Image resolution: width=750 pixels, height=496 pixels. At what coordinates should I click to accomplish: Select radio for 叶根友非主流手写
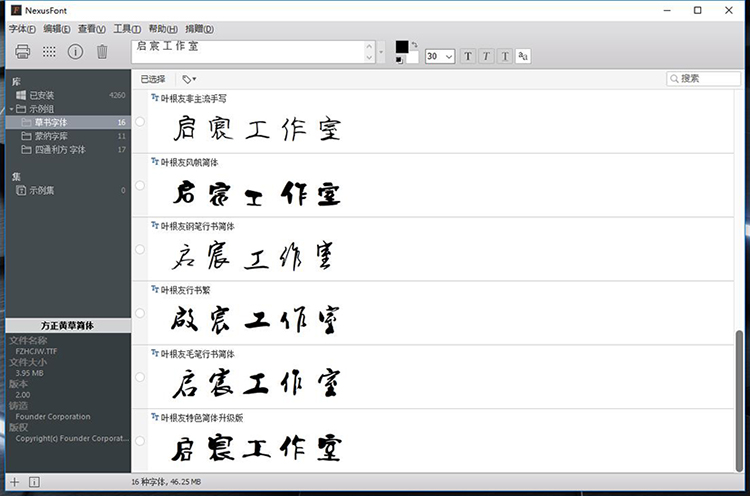[140, 121]
